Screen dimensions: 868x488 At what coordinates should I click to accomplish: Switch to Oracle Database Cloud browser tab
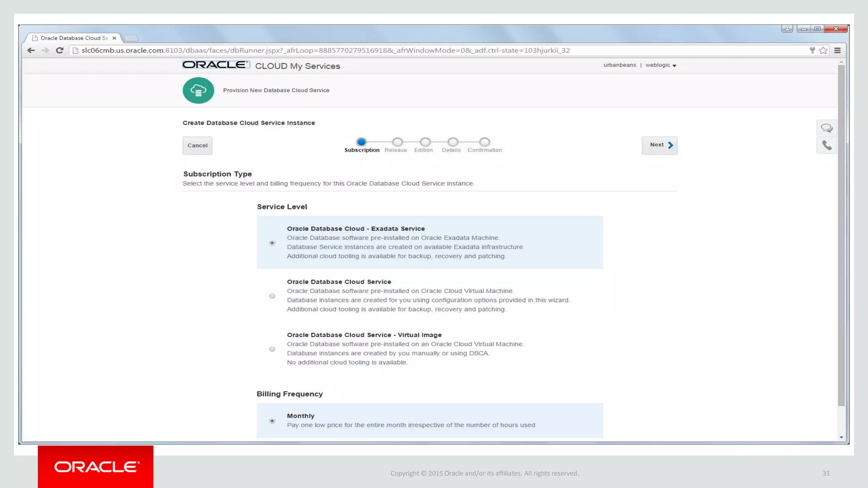click(74, 38)
